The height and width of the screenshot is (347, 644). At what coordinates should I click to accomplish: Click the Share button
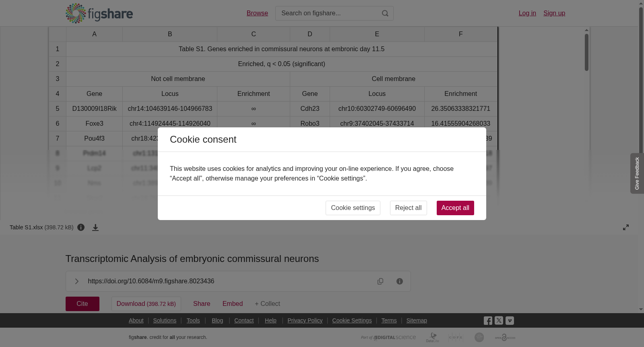click(x=202, y=304)
